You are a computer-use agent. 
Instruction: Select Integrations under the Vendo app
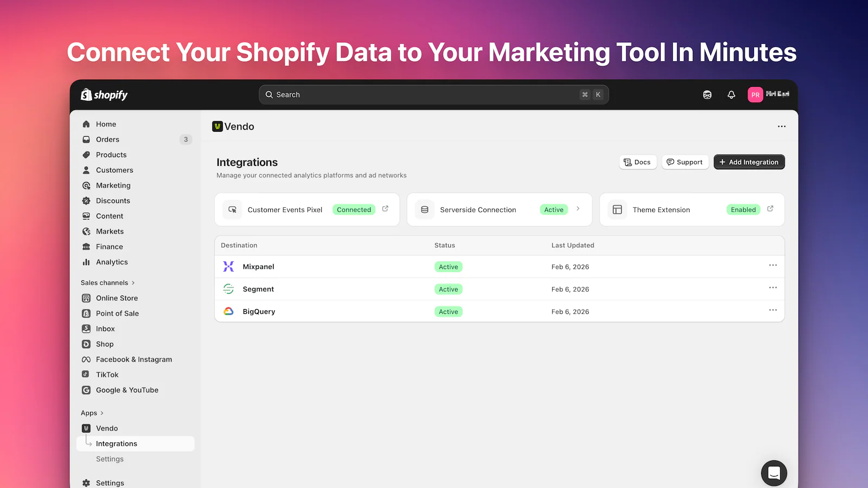(116, 444)
